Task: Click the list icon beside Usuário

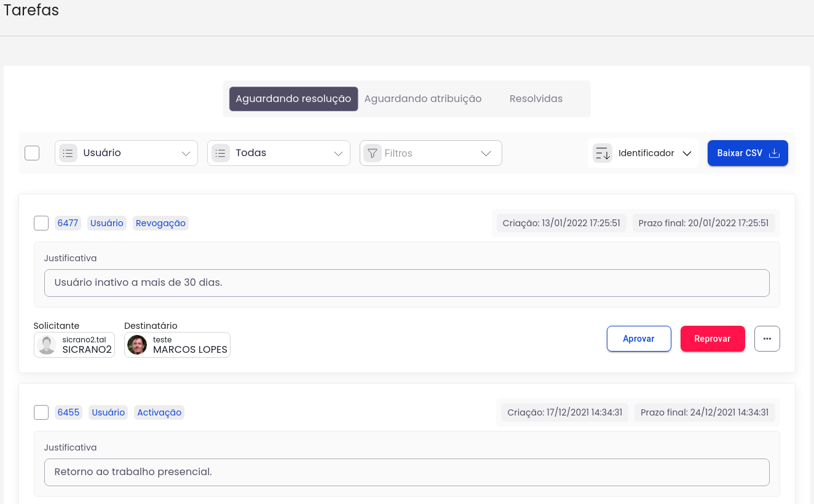Action: coord(68,153)
